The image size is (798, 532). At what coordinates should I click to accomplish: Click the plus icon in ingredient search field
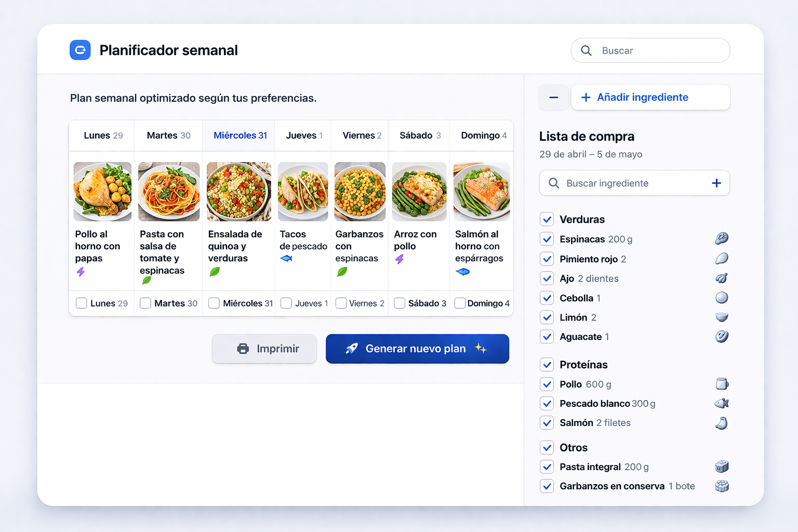pos(716,183)
